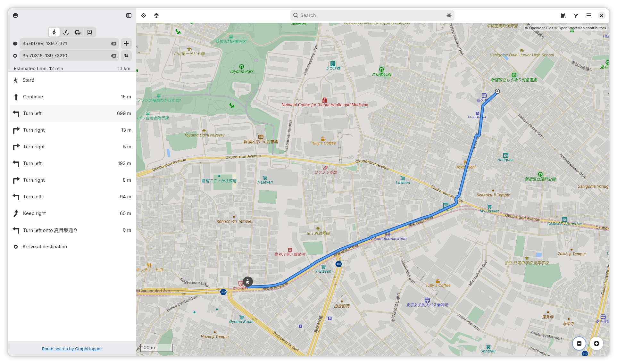Open the main hamburger menu
Image resolution: width=617 pixels, height=364 pixels.
(x=589, y=15)
